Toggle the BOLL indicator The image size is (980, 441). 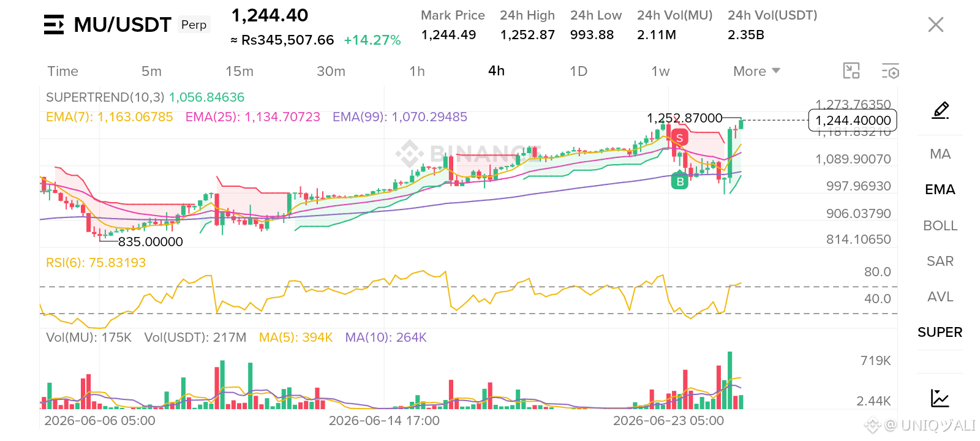click(940, 225)
